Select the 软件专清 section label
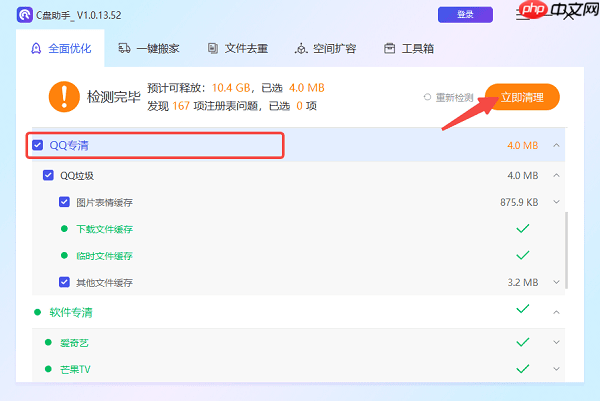Viewport: 600px width, 401px height. [71, 312]
